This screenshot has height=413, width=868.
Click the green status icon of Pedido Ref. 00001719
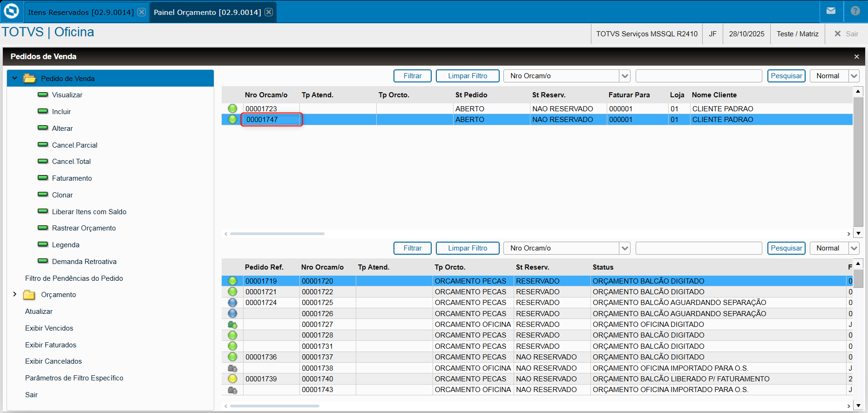click(232, 281)
